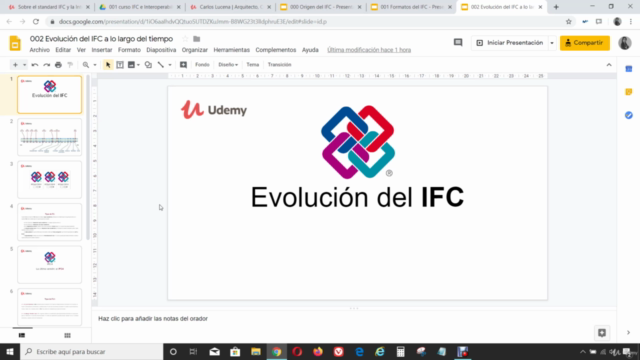Open the Keep notes side panel icon
The height and width of the screenshot is (360, 640).
(x=629, y=92)
